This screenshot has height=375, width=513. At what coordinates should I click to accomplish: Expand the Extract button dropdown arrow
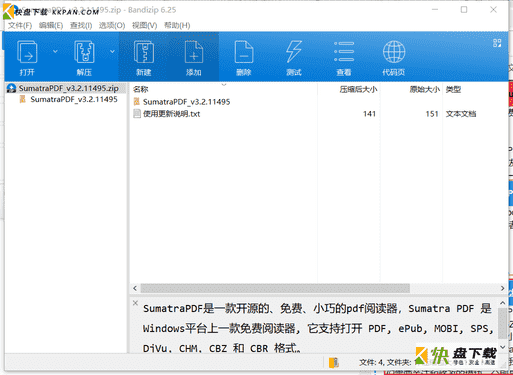(112, 51)
